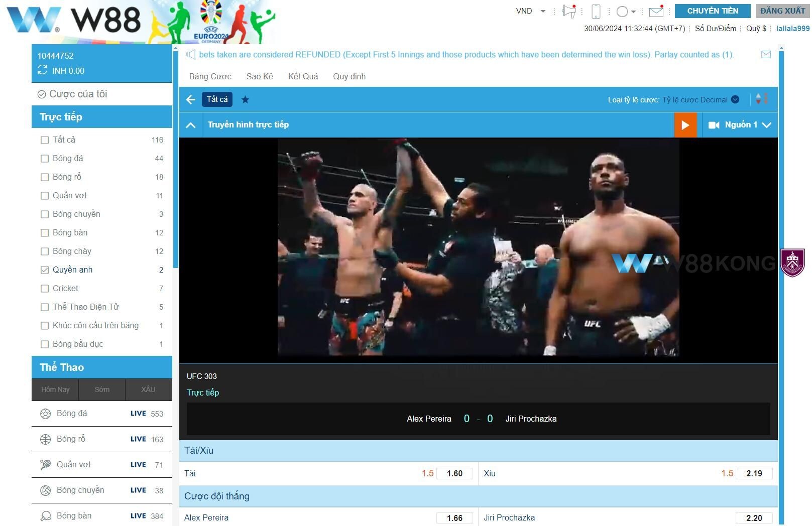Bet on Alex Pereira at 1.66
This screenshot has height=526, width=812.
454,518
